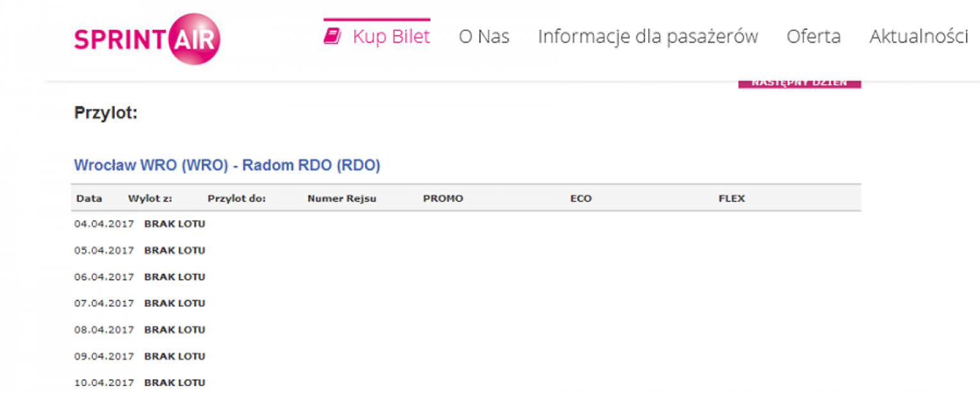Image resolution: width=980 pixels, height=393 pixels.
Task: Select the 04.04.2017 date row
Action: point(104,224)
